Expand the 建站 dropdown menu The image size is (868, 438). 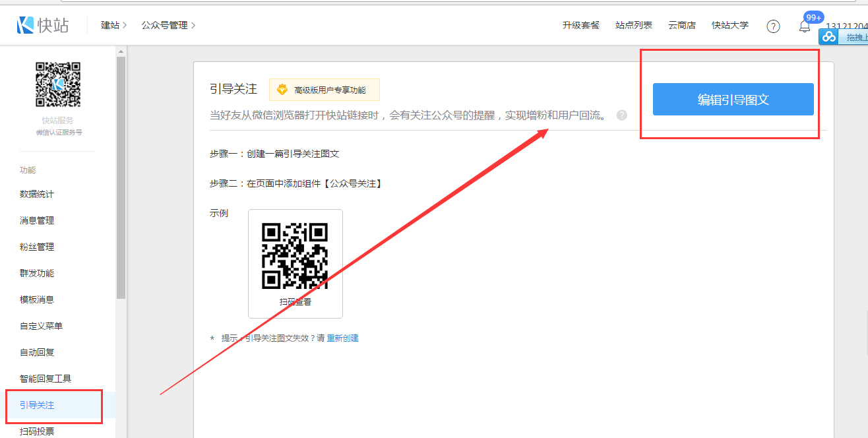113,25
